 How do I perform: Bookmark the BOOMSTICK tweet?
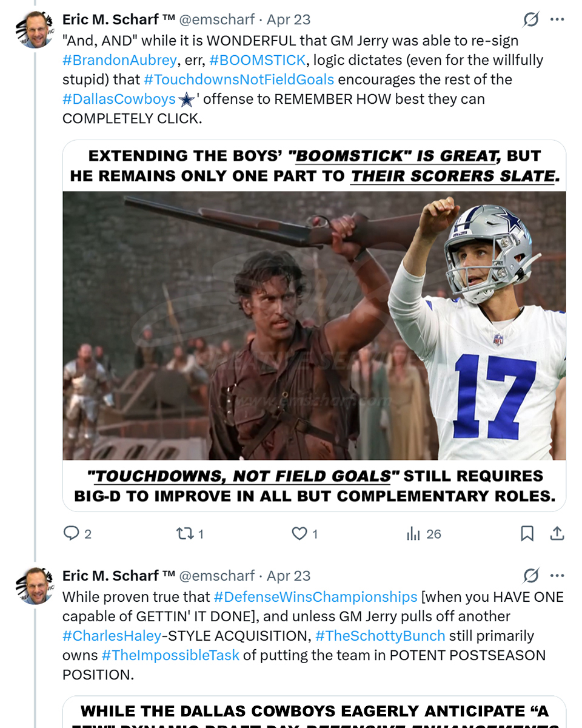pos(527,534)
